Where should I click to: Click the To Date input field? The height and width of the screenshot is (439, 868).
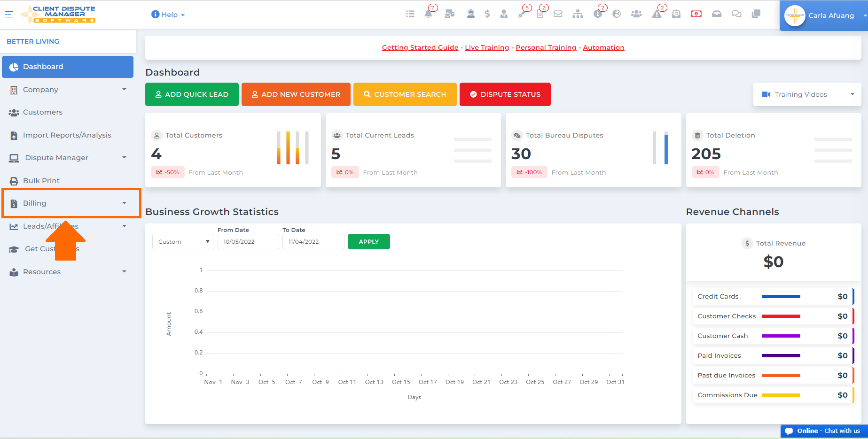(x=313, y=242)
